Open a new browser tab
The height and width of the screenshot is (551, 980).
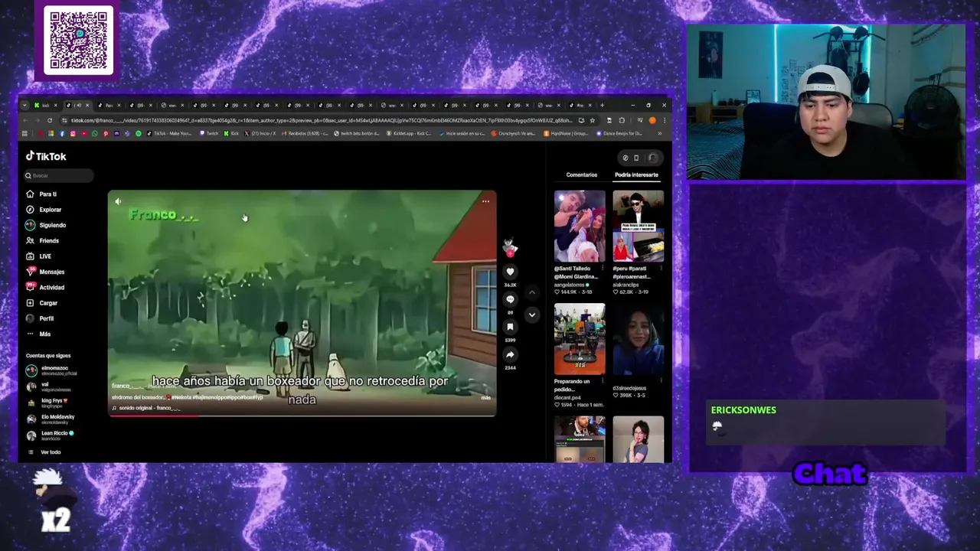[x=602, y=105]
